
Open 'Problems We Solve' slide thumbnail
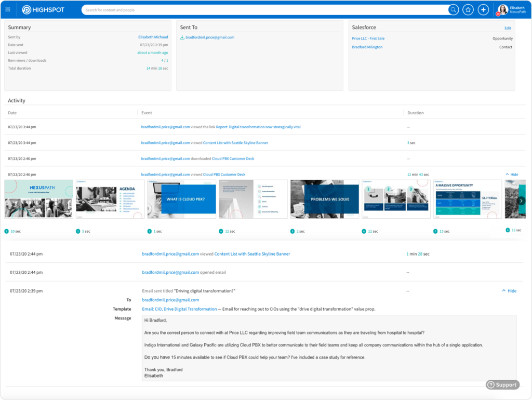[325, 199]
